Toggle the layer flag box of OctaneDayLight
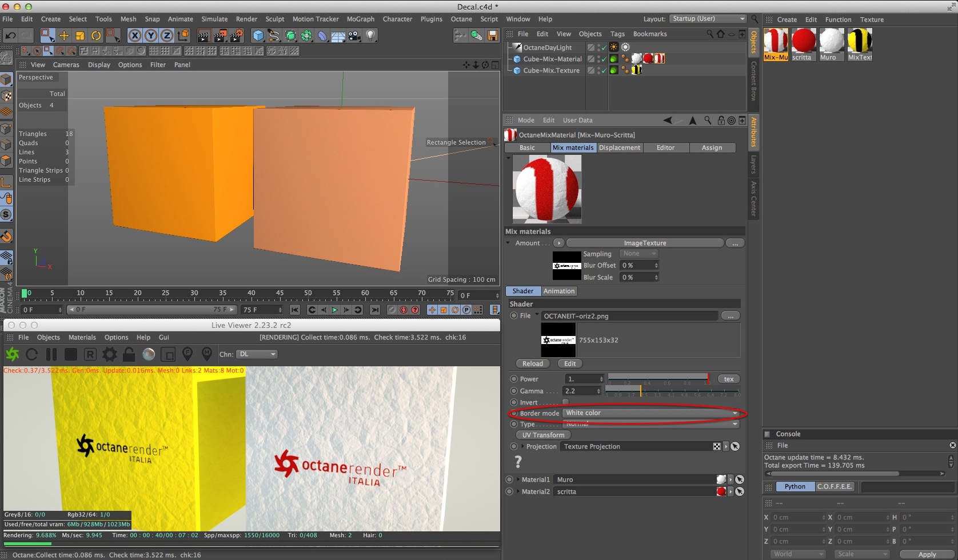The width and height of the screenshot is (958, 560). click(x=591, y=47)
